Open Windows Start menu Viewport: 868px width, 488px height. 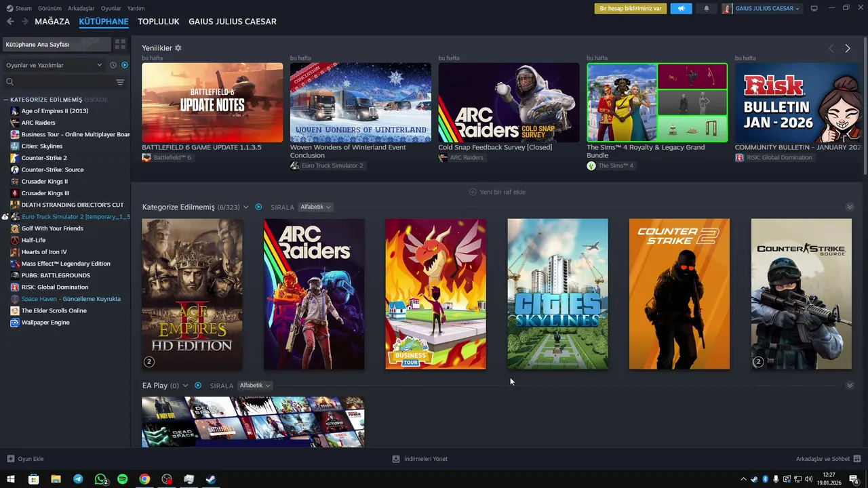[11, 479]
